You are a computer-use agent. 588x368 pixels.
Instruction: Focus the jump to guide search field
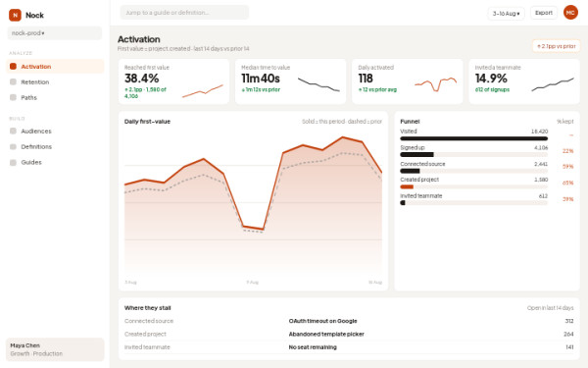(184, 13)
